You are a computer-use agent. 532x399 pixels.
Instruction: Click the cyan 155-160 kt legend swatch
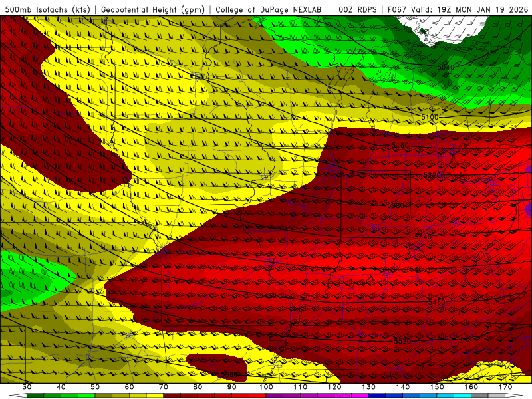tap(463, 396)
